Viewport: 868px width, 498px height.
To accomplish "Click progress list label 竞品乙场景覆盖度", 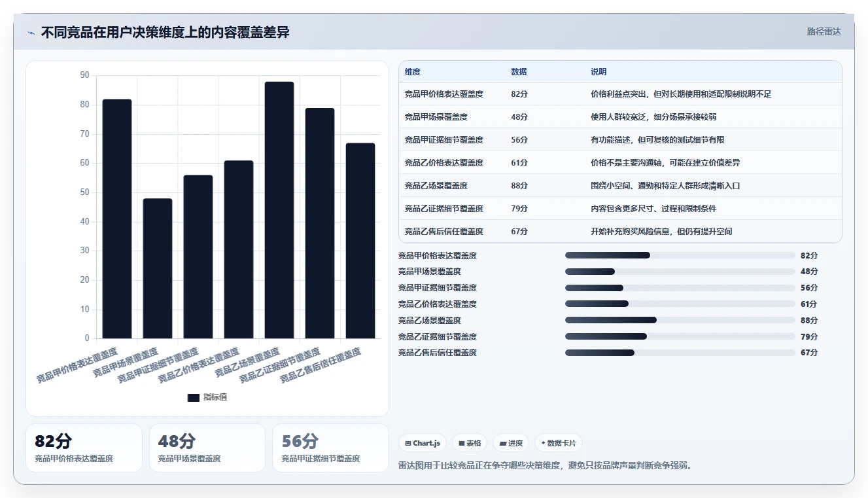I will pyautogui.click(x=430, y=321).
